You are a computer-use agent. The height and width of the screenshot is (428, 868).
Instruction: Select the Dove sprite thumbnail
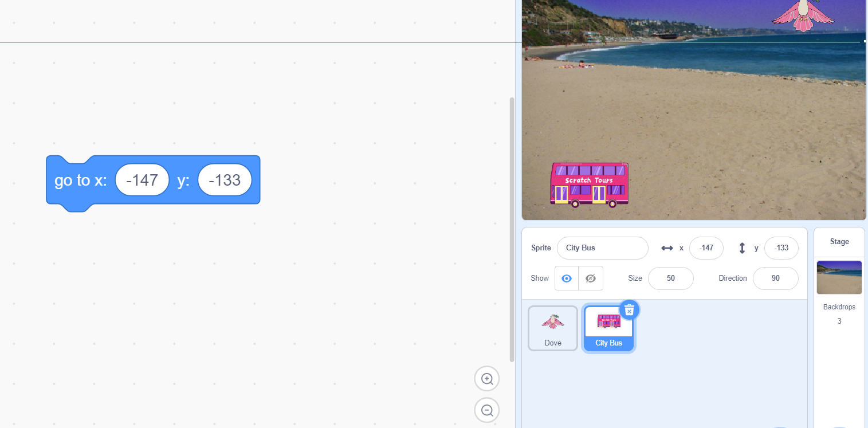click(x=553, y=328)
